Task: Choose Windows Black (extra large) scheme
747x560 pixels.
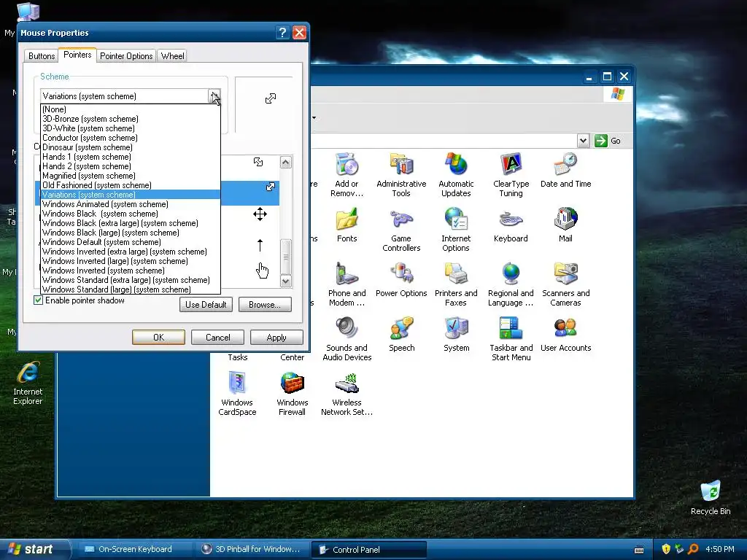Action: coord(130,223)
